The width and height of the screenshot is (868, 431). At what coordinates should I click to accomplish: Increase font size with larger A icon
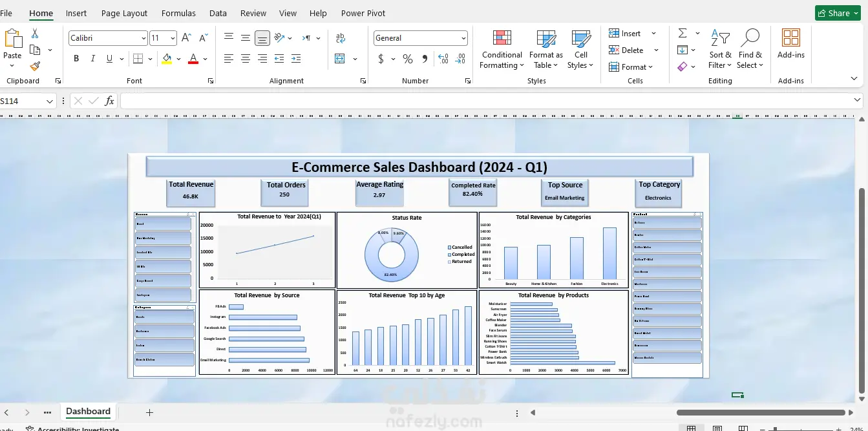click(x=186, y=38)
